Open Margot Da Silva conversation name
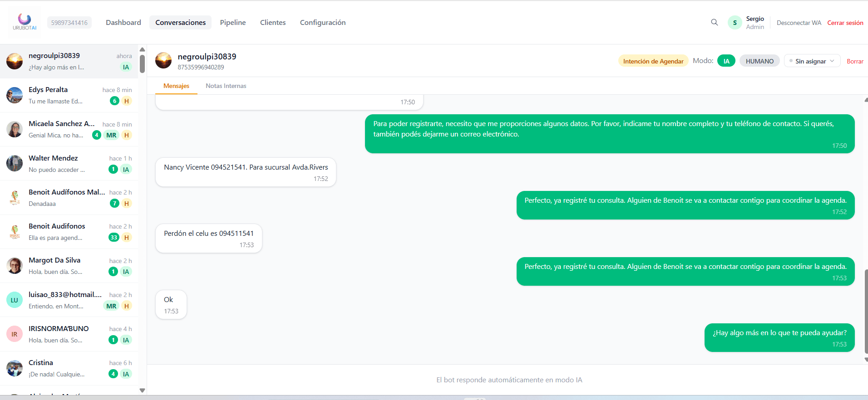Viewport: 868px width, 400px height. [54, 260]
